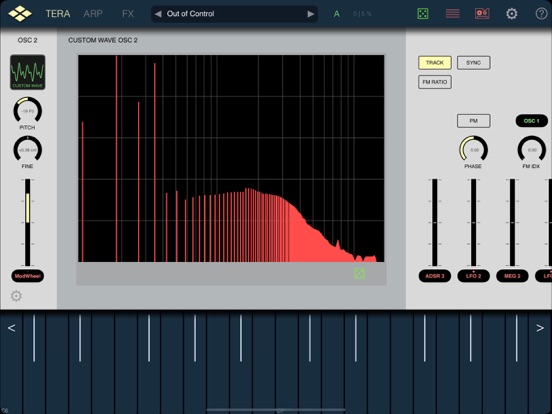
Task: Open the red tape recorder icon
Action: click(482, 14)
